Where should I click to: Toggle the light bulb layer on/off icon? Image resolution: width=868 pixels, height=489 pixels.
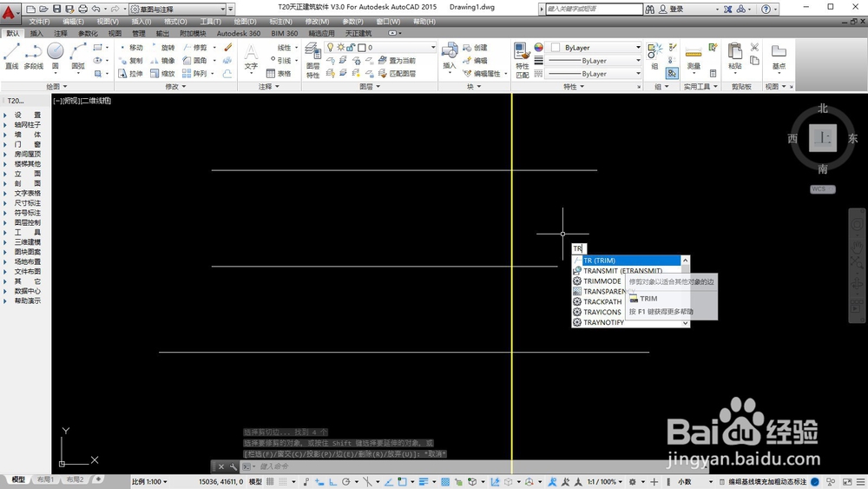[x=331, y=48]
